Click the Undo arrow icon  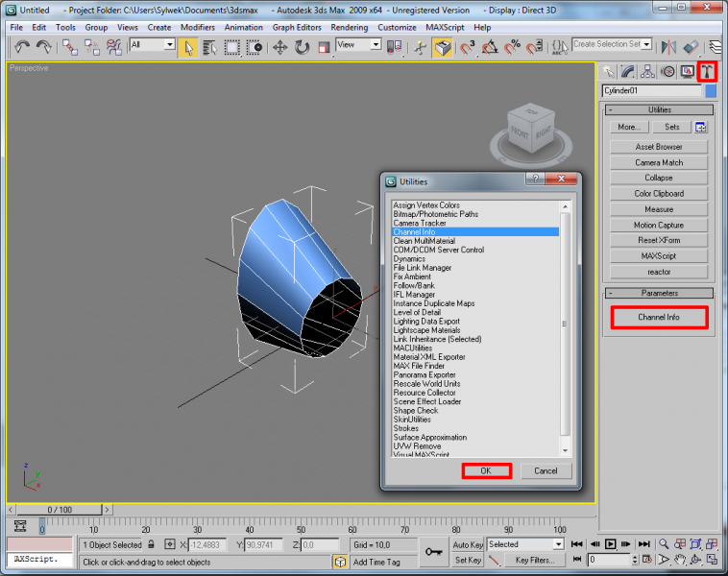click(x=22, y=46)
